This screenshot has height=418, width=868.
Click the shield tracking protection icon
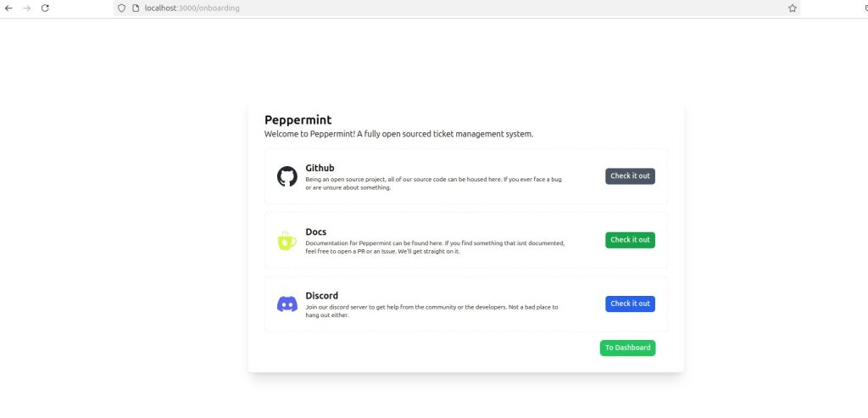click(x=122, y=8)
